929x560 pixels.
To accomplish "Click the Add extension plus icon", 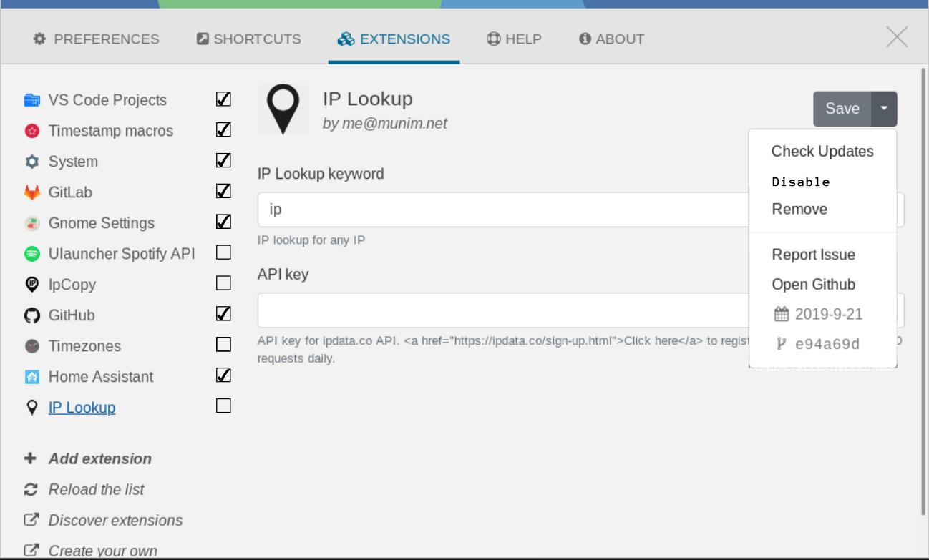I will click(x=29, y=458).
